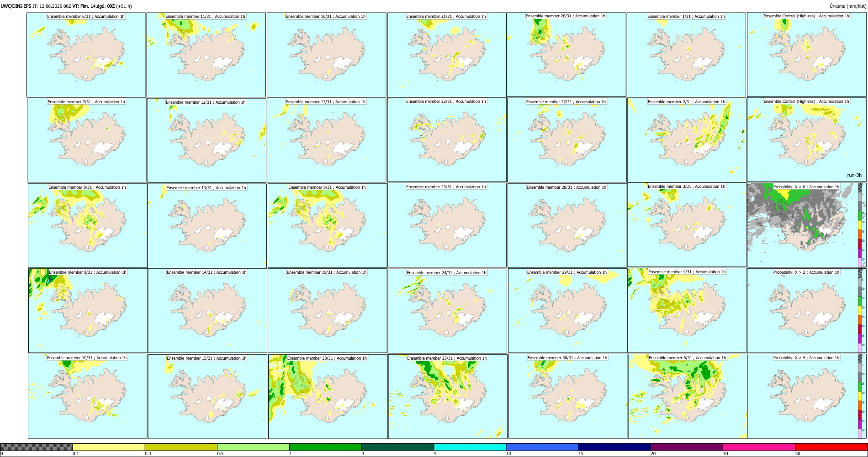Select the Ensemble member 26/31 map panel
Screen dimensions: 868x457
click(566, 54)
